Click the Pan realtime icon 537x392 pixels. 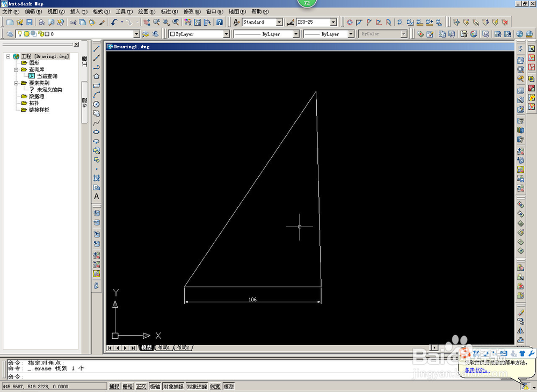pos(147,22)
